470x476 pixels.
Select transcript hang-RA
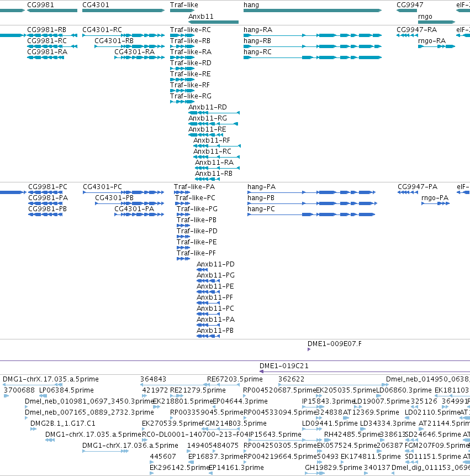pos(258,30)
